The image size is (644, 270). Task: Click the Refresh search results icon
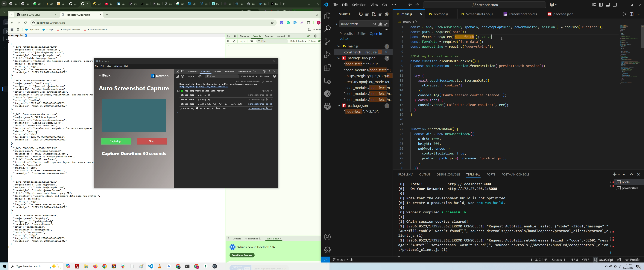[x=361, y=14]
